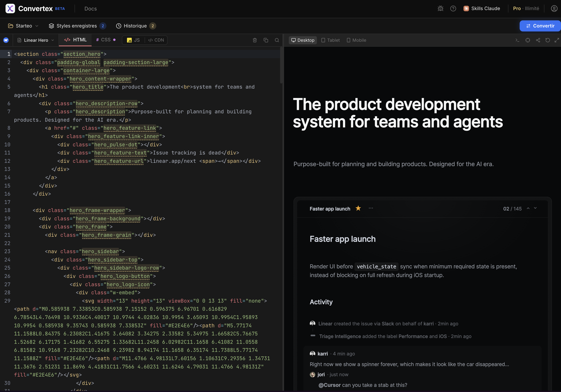
Task: Click the inspect target icon in preview toolbar
Action: (x=528, y=40)
